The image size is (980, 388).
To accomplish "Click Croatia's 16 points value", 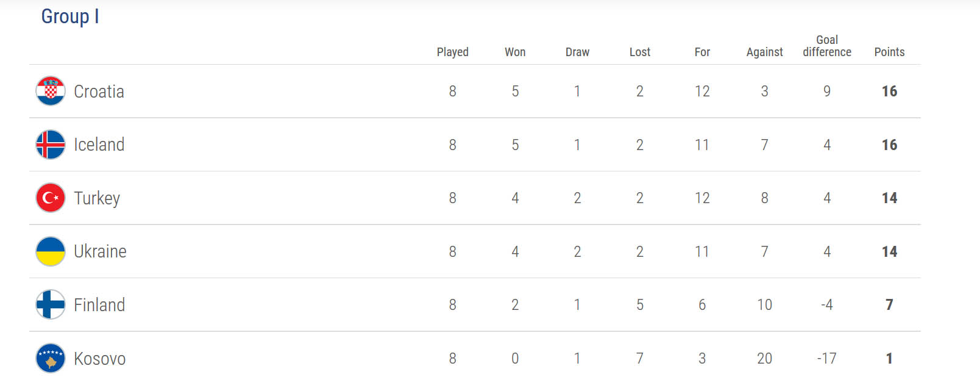I will pos(889,92).
